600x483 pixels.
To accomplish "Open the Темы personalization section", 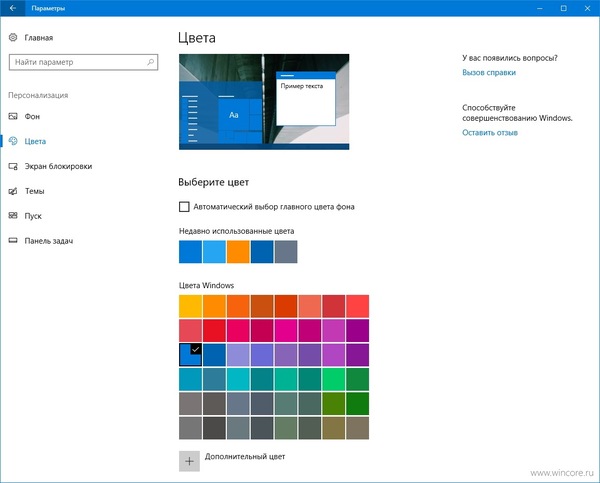I will pos(35,191).
